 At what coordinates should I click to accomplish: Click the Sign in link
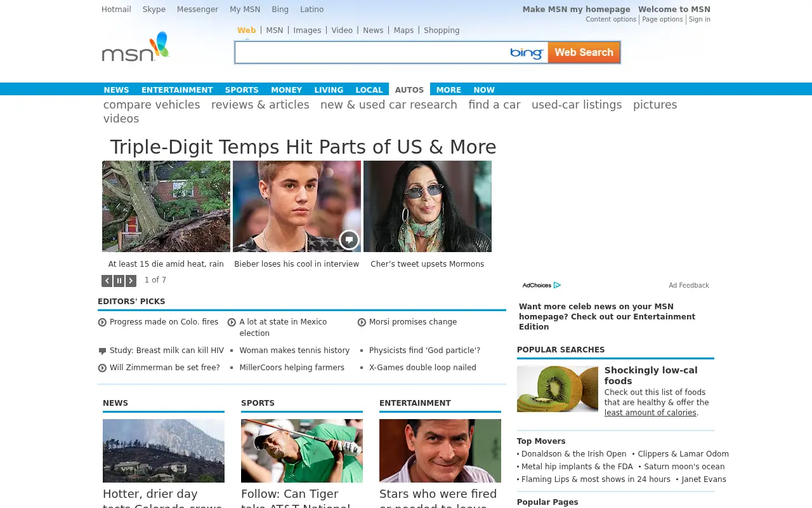tap(700, 20)
